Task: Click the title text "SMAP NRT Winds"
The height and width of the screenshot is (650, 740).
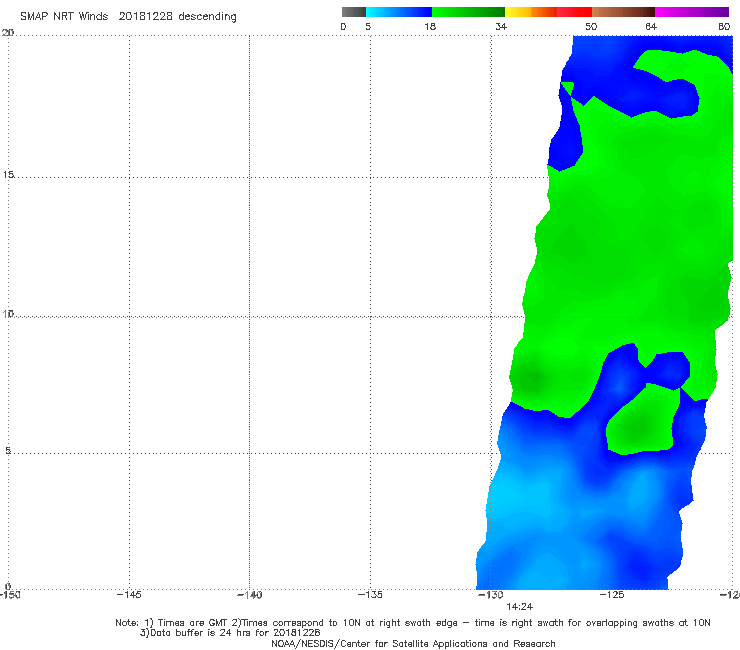Action: [64, 16]
